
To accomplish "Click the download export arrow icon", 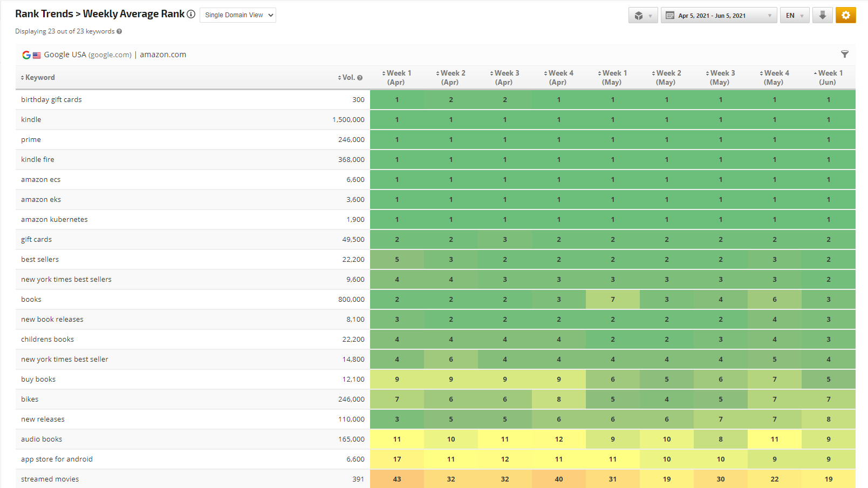I will [822, 15].
